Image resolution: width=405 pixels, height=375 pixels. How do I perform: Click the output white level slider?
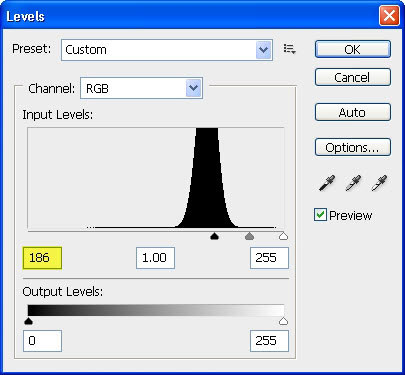click(283, 321)
